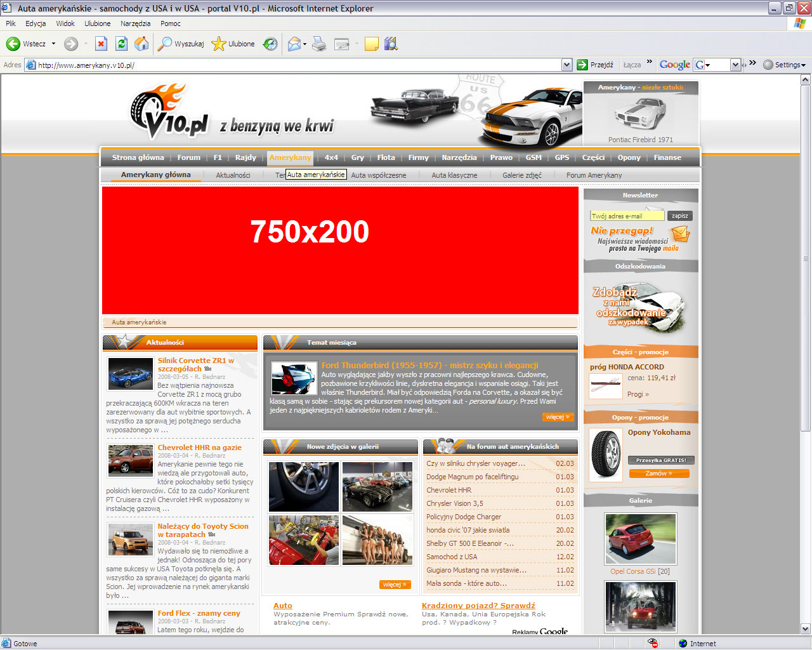Open Ford Thunderbird (1955-1957) headline
This screenshot has width=812, height=650.
429,365
